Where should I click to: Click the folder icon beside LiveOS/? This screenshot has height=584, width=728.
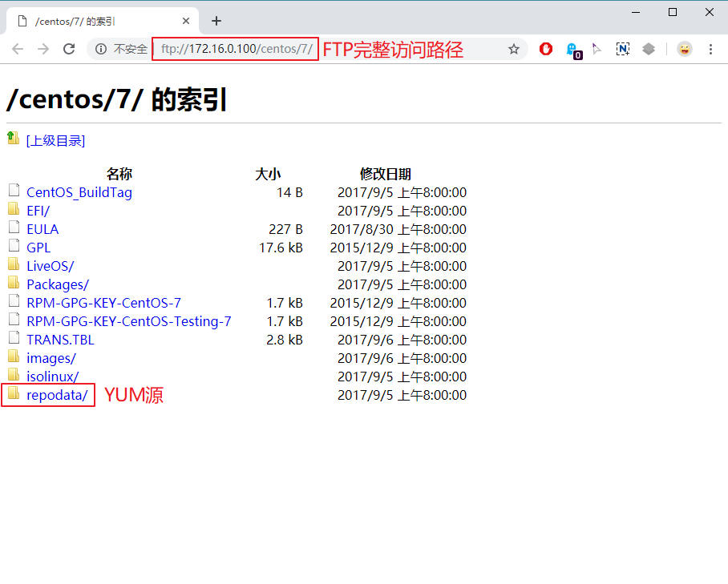[14, 264]
